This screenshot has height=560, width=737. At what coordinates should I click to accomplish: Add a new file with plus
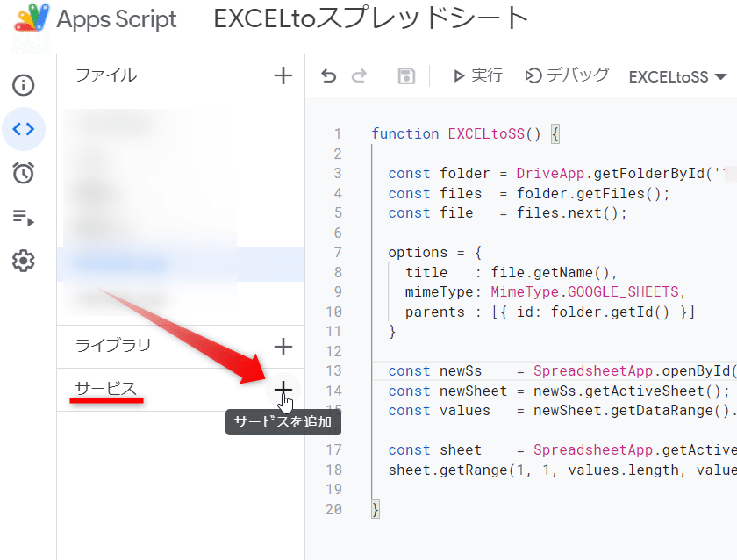(283, 75)
